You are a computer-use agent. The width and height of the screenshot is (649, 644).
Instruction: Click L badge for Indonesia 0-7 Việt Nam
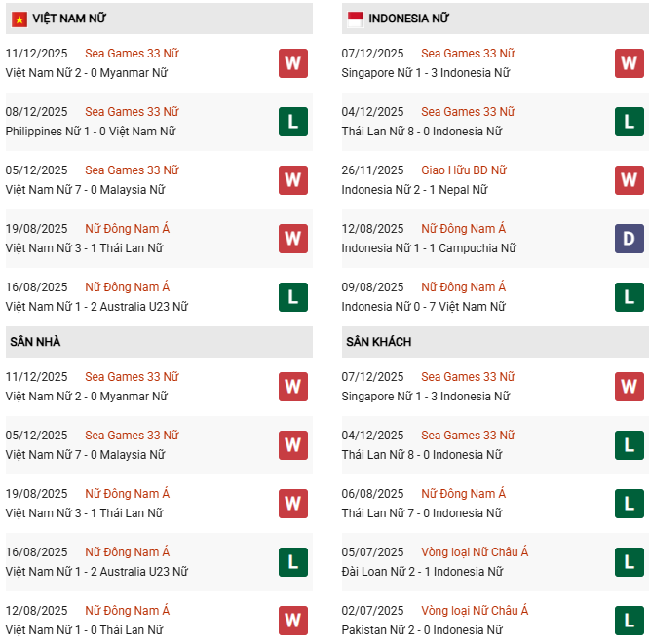[629, 297]
